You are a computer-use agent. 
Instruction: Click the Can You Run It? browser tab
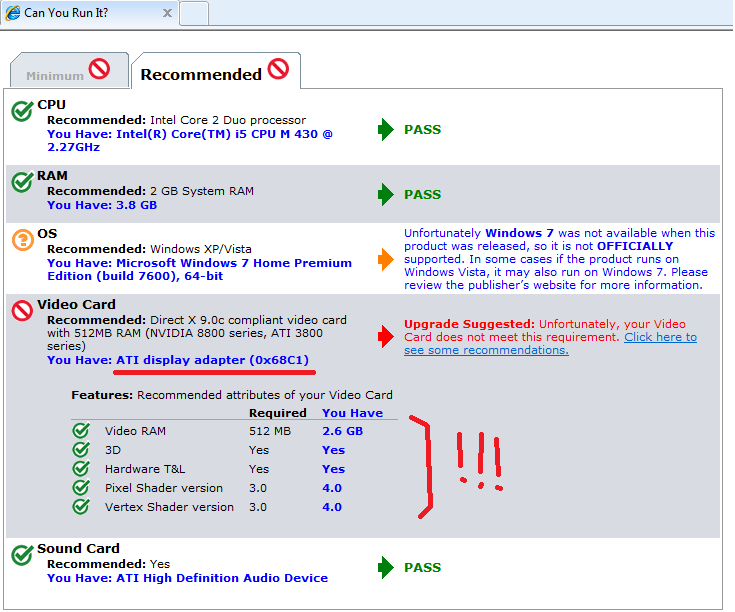click(x=90, y=13)
